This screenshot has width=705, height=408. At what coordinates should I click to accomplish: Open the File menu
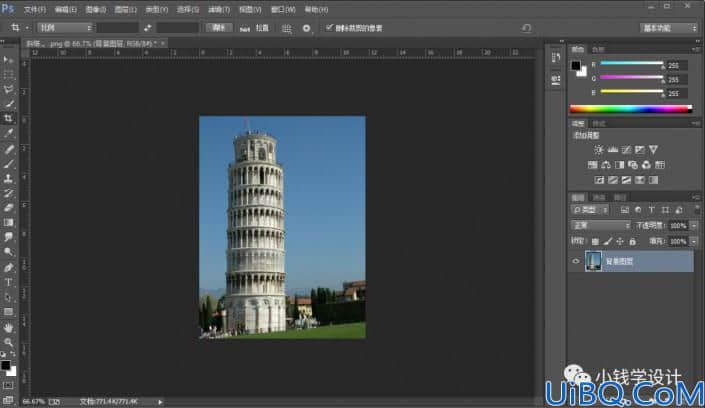click(35, 9)
